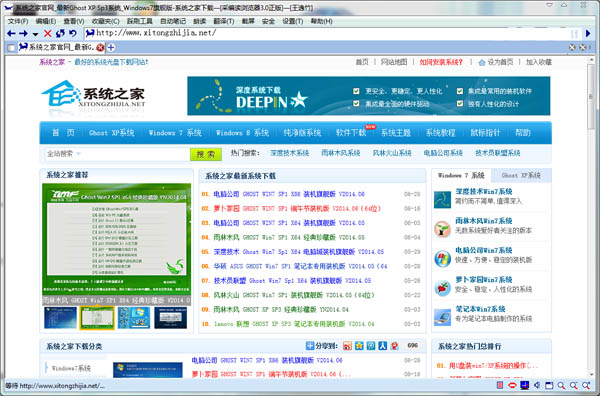Screen dimensions: 600x396
Task: Click the scrollbar down arrow at bottom right
Action: point(592,375)
